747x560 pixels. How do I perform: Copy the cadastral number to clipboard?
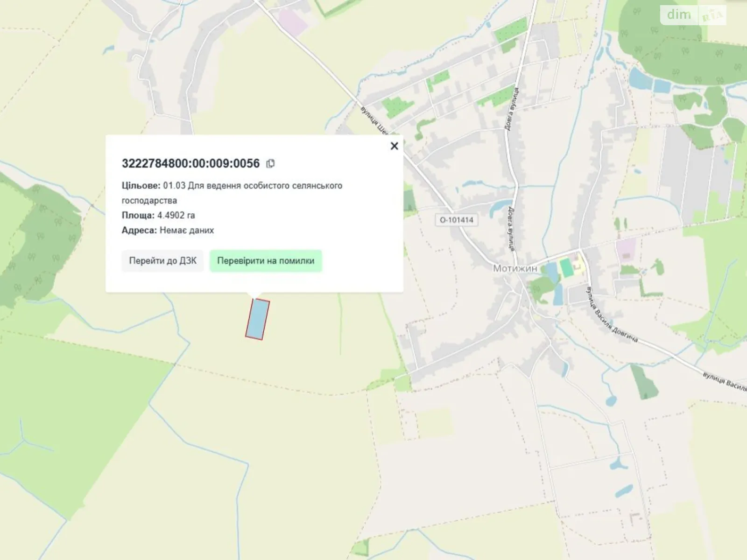click(x=270, y=163)
